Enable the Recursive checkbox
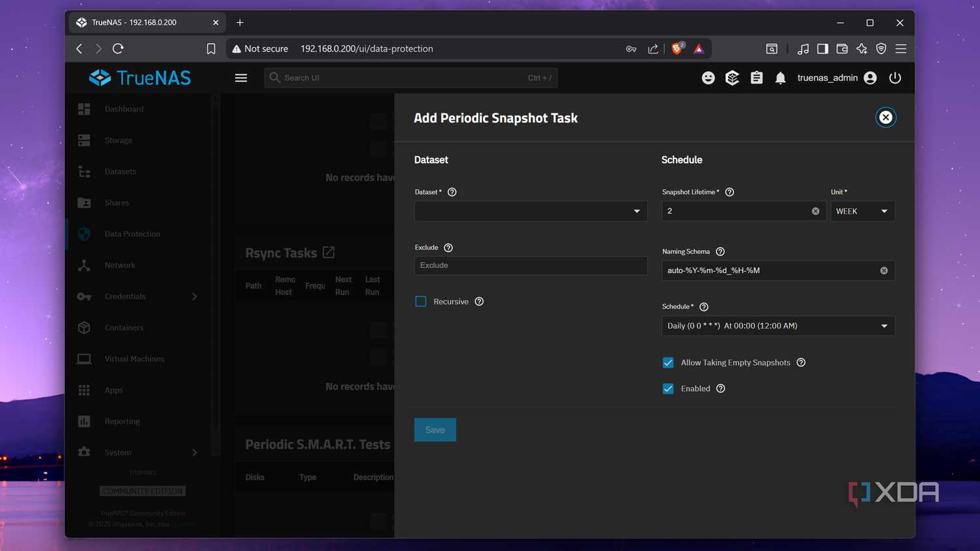 tap(421, 302)
